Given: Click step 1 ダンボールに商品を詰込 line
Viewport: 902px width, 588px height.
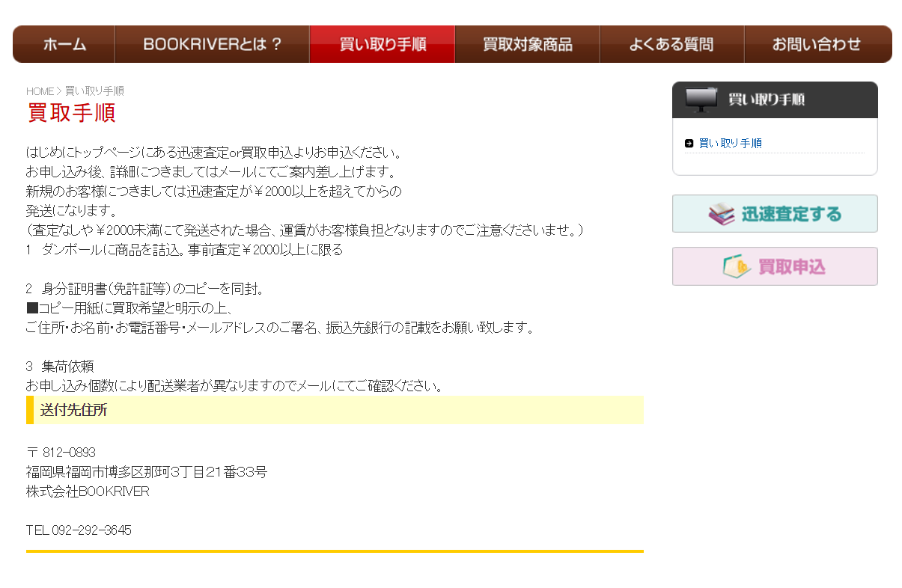Looking at the screenshot, I should pos(184,250).
